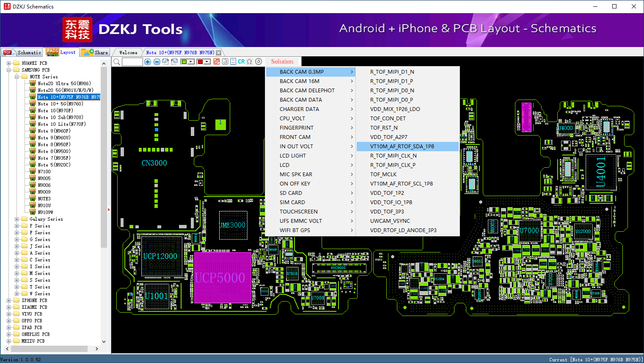644x363 pixels.
Task: Expand the P Series tree node
Action: tap(17, 226)
